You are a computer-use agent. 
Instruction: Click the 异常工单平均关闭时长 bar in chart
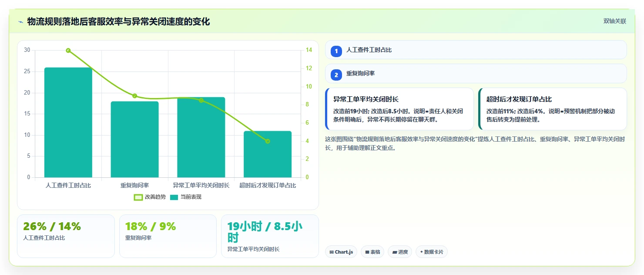[x=201, y=137]
